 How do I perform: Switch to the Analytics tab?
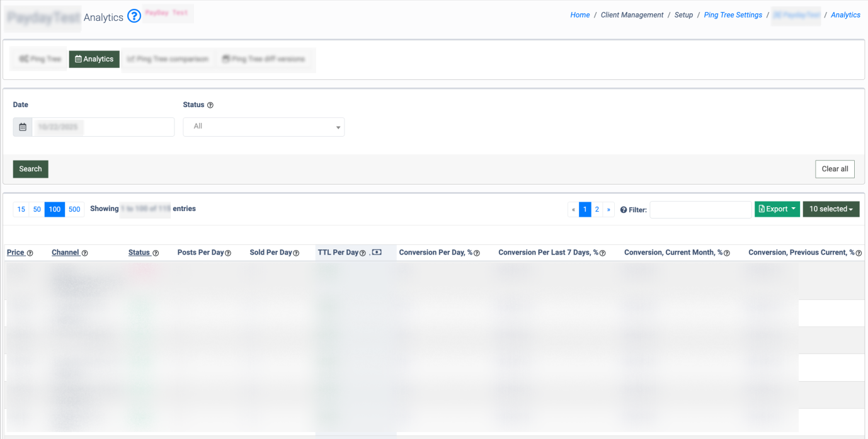pos(94,59)
